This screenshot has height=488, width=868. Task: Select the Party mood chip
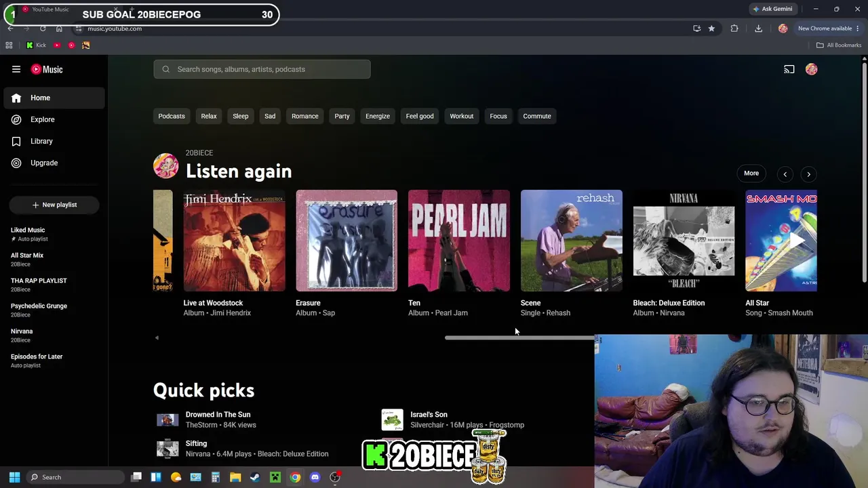342,116
